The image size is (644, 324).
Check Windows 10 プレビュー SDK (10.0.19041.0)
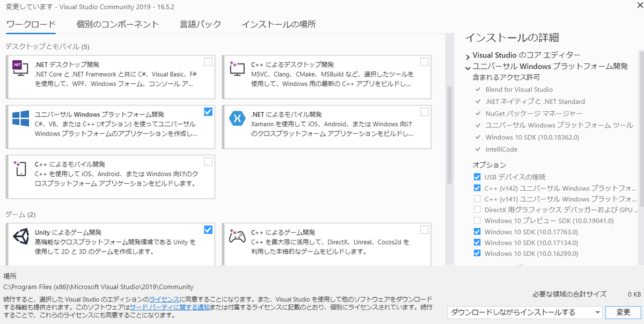tap(477, 221)
